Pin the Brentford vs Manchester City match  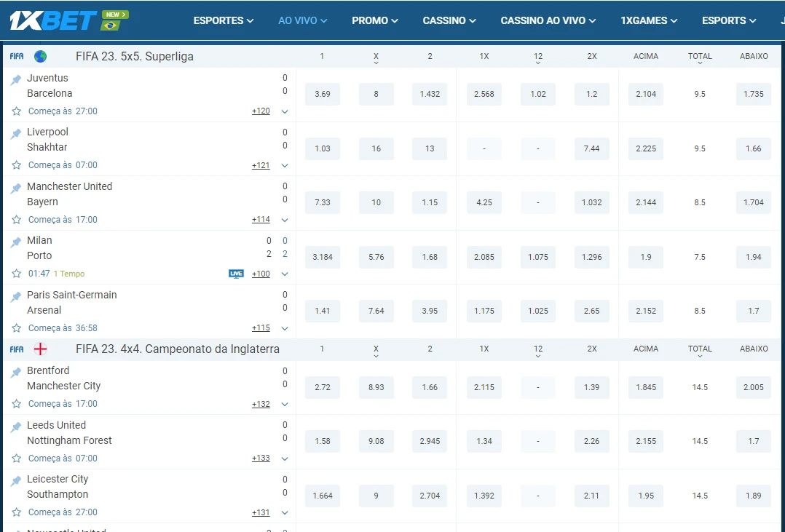(16, 373)
